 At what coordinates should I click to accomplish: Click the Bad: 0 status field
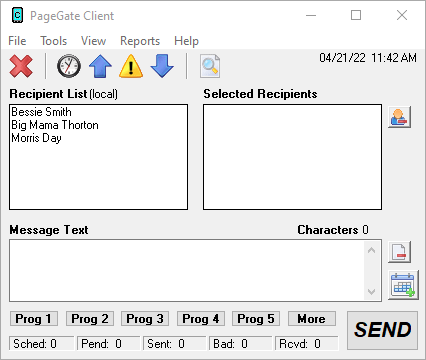click(240, 344)
